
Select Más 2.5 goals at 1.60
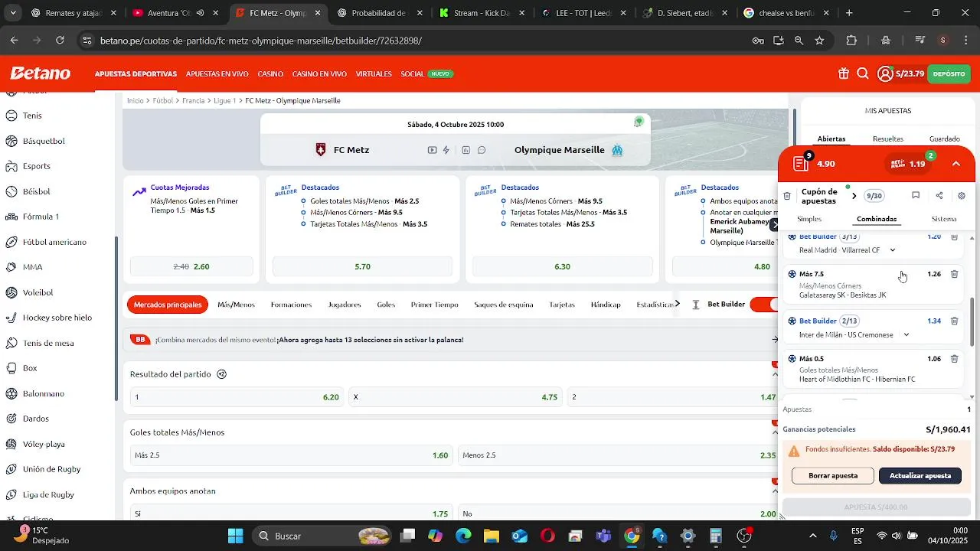click(291, 455)
